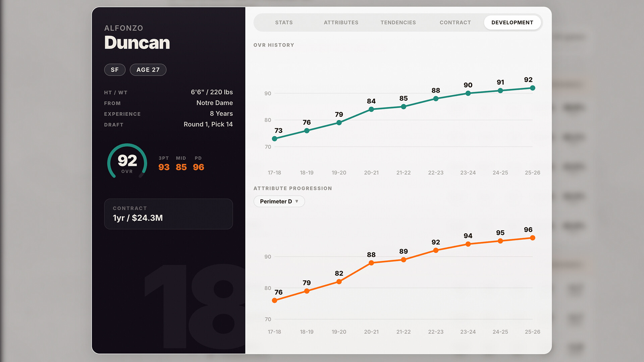This screenshot has height=362, width=644.
Task: Click the MID rating value 85
Action: click(181, 167)
